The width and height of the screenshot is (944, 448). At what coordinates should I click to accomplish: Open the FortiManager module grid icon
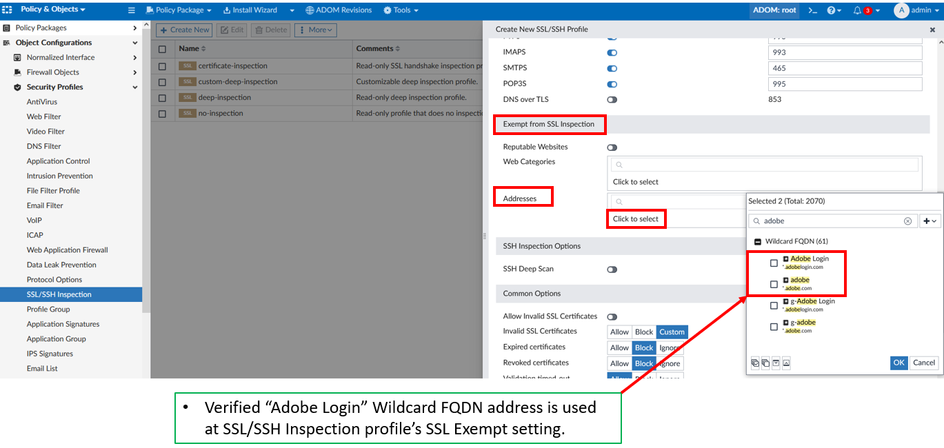click(x=8, y=10)
